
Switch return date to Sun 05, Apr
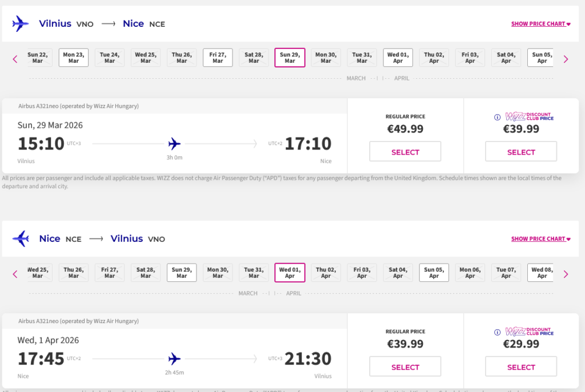pos(434,273)
